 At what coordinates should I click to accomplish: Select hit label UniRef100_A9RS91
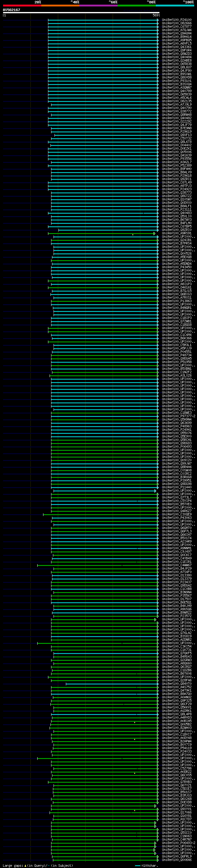tap(177, 233)
